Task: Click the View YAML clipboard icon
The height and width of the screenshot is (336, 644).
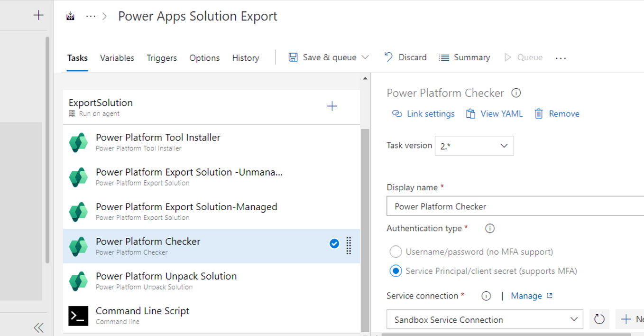Action: [x=470, y=113]
